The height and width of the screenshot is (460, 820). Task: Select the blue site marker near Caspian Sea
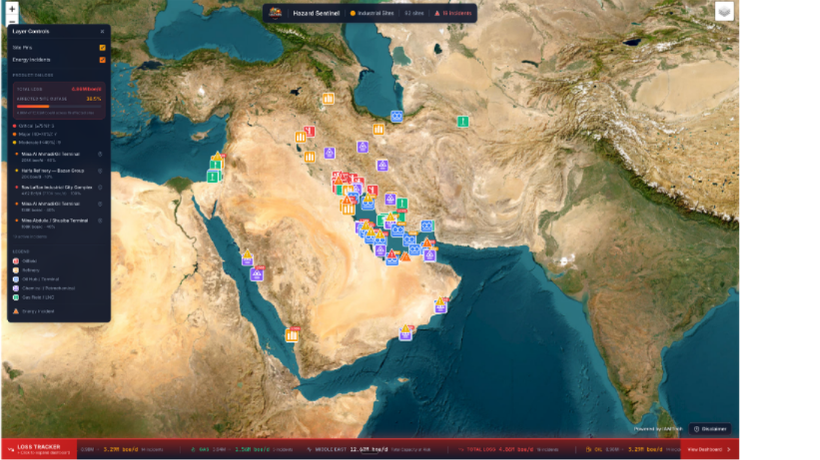(x=397, y=117)
